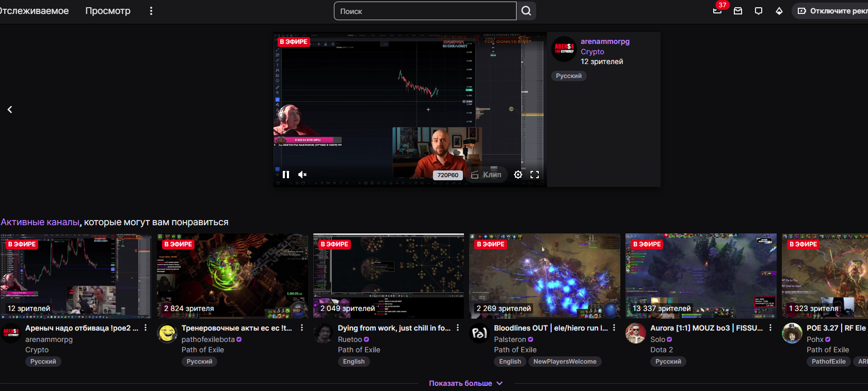868x391 pixels.
Task: Open Solo channel name link
Action: click(657, 339)
